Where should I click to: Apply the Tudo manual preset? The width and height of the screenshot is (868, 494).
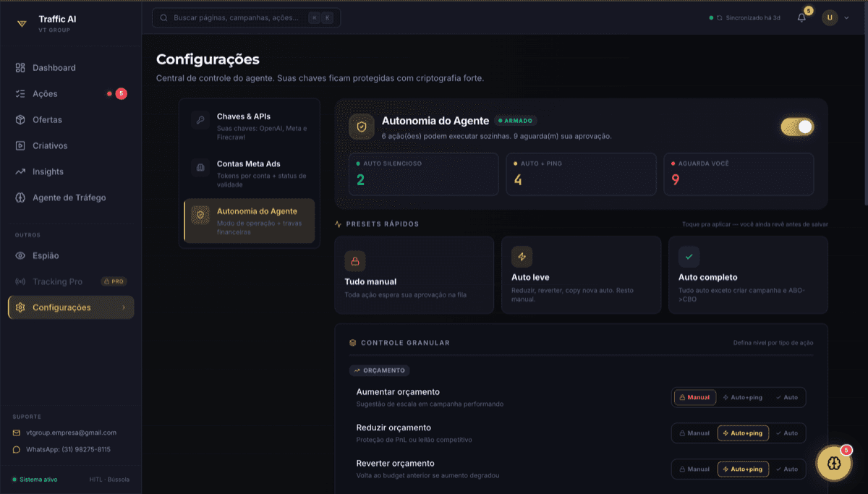coord(414,275)
